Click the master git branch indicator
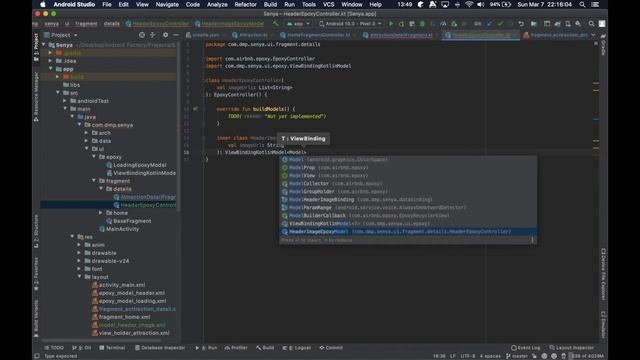 click(x=517, y=356)
